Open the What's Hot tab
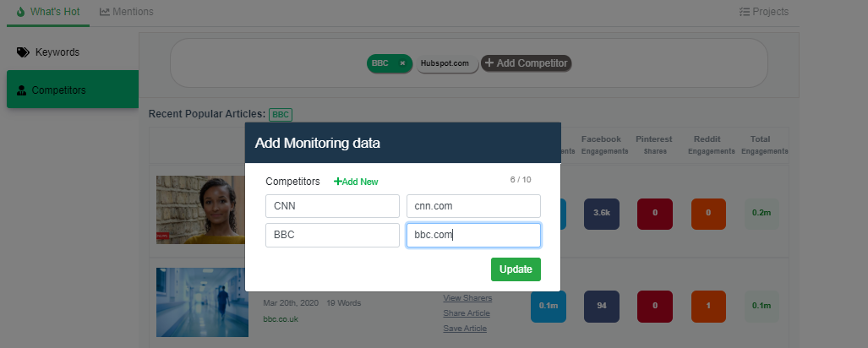 [48, 12]
